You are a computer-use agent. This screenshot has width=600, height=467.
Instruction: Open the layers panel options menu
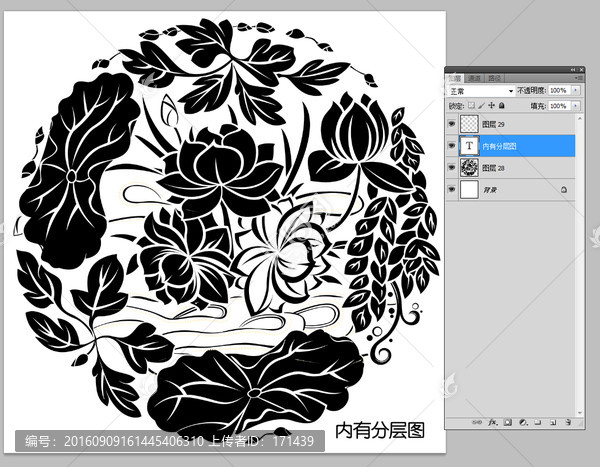580,78
